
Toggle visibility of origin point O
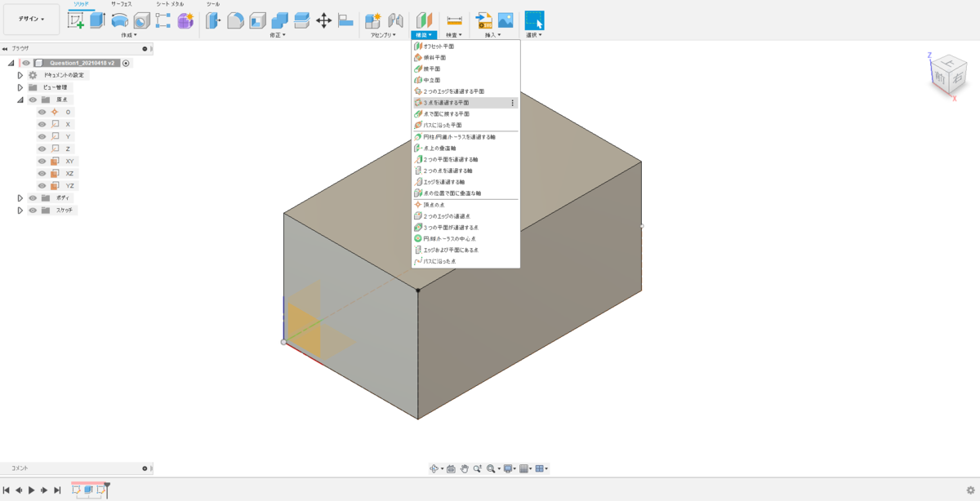click(42, 112)
